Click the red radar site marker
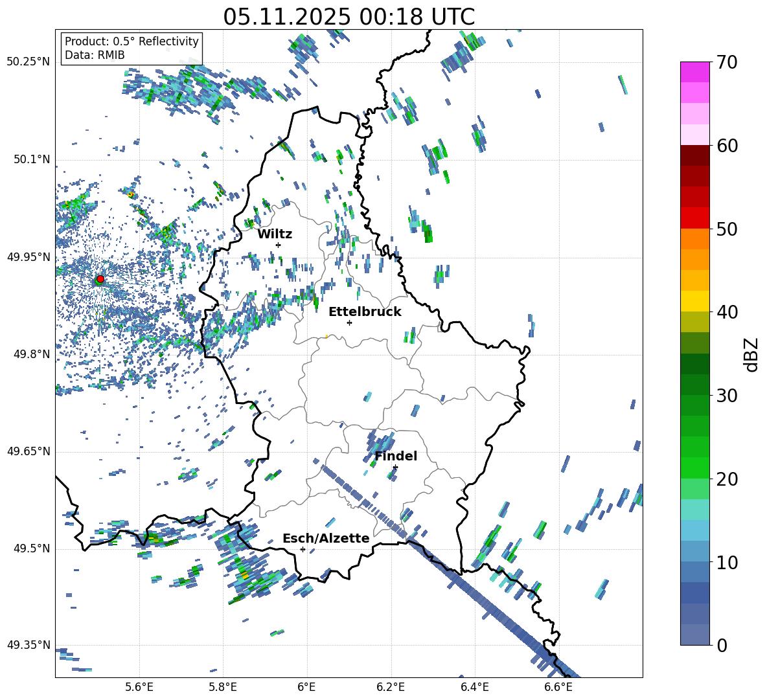Image resolution: width=767 pixels, height=700 pixels. coord(100,278)
